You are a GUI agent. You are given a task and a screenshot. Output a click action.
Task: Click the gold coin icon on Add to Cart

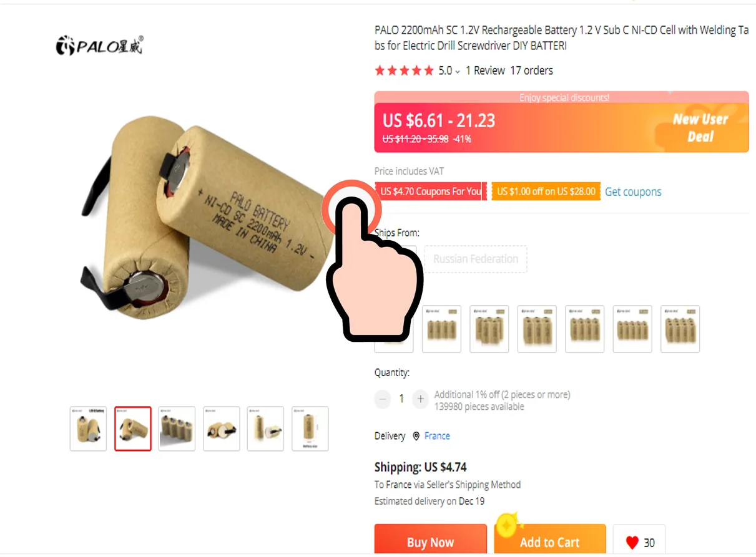click(x=508, y=526)
